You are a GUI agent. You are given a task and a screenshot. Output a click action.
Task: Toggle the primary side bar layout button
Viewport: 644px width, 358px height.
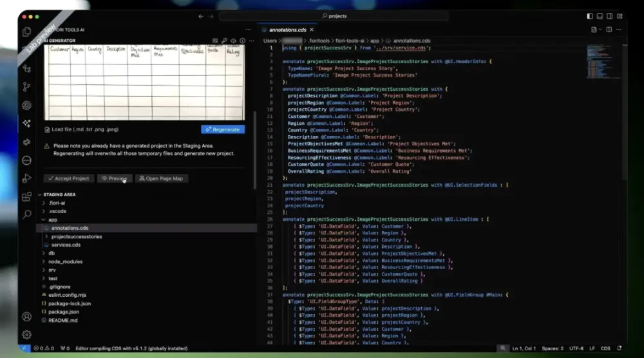590,16
